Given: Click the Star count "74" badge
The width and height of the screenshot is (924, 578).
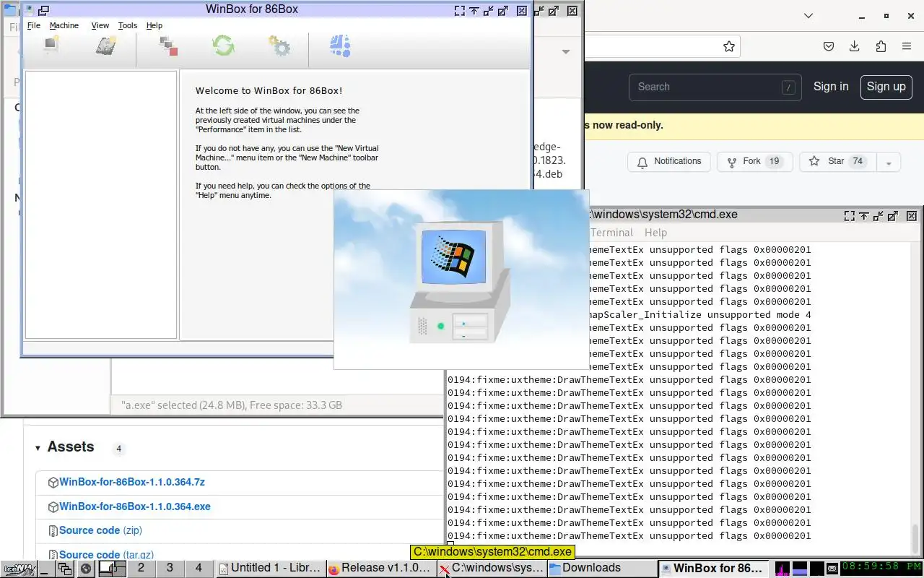Looking at the screenshot, I should tap(858, 161).
